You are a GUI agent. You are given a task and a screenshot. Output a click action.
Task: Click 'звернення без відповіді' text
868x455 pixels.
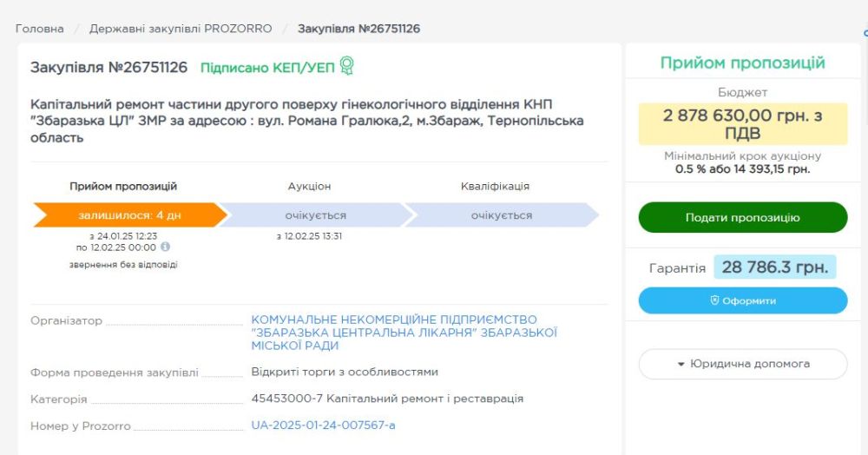point(123,265)
